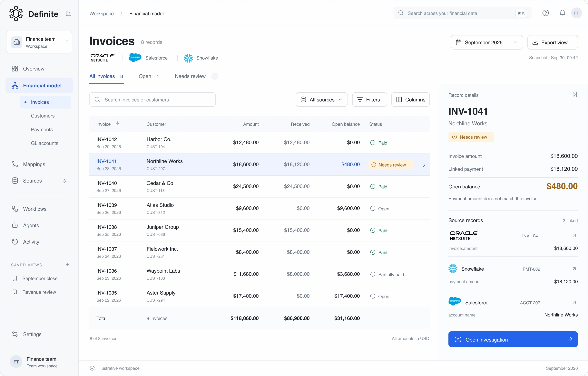Click the Workspace breadcrumb link
Image resolution: width=588 pixels, height=376 pixels.
click(101, 14)
